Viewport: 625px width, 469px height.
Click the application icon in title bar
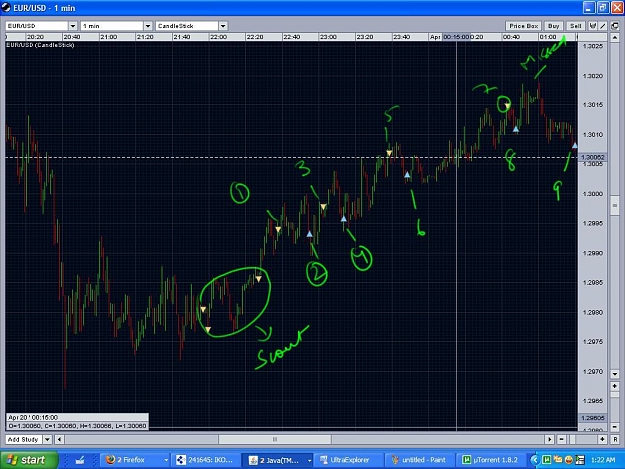point(6,8)
